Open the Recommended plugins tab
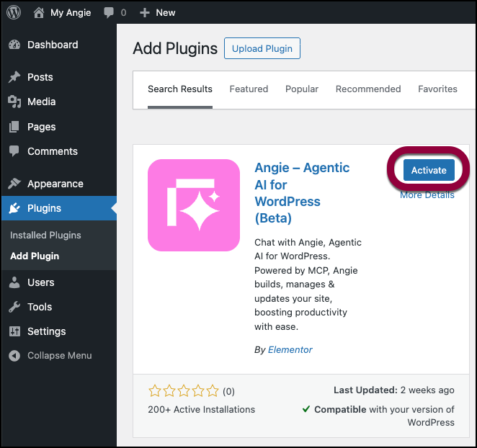This screenshot has width=477, height=448. [x=368, y=89]
